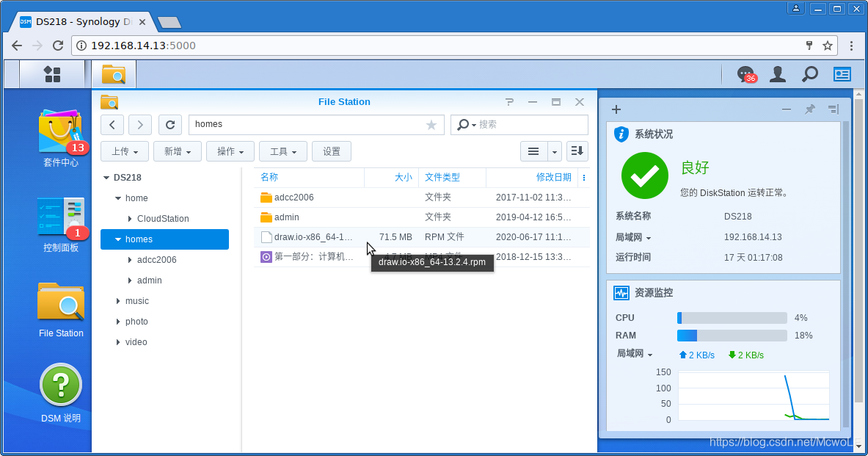Open 局域网 dropdown in resource monitor
868x456 pixels.
650,355
